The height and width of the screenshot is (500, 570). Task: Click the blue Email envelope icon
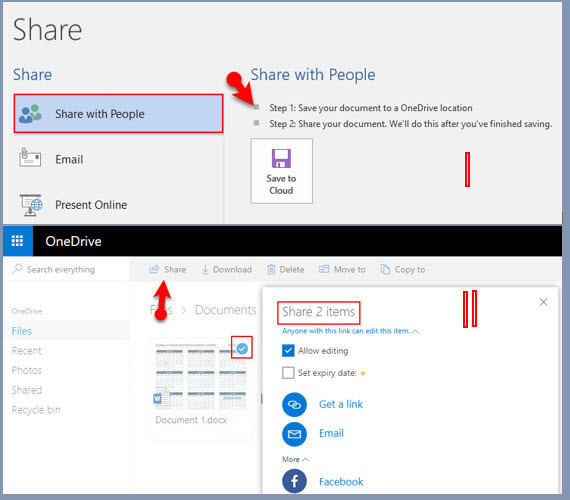coord(294,434)
